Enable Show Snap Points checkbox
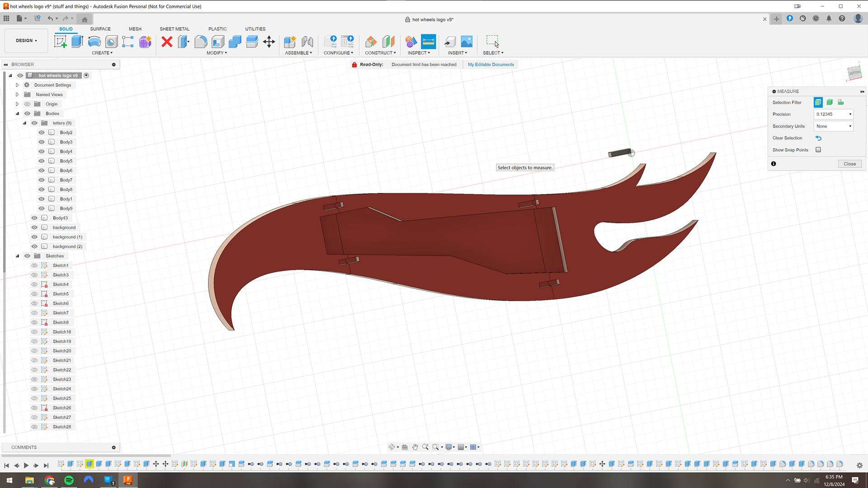This screenshot has height=488, width=868. pyautogui.click(x=818, y=150)
